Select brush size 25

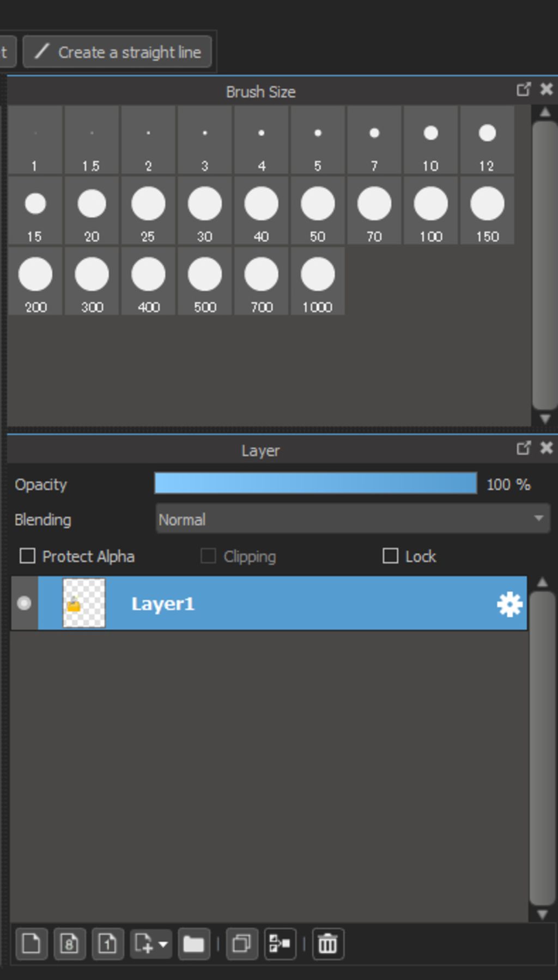tap(148, 211)
